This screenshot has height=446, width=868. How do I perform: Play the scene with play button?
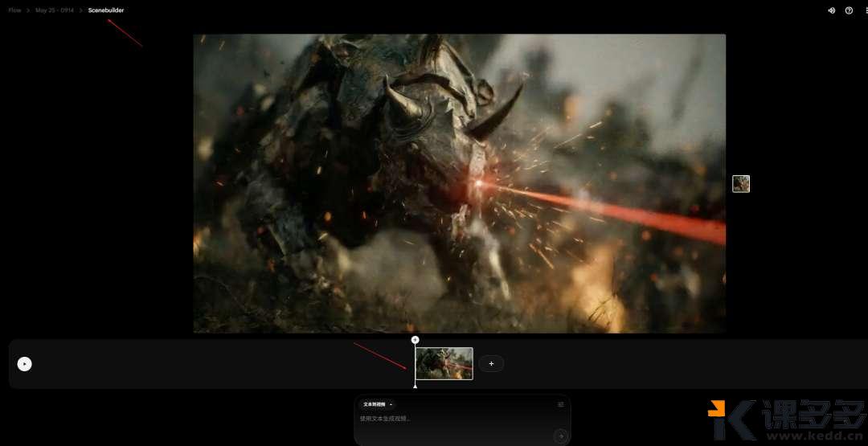point(24,363)
